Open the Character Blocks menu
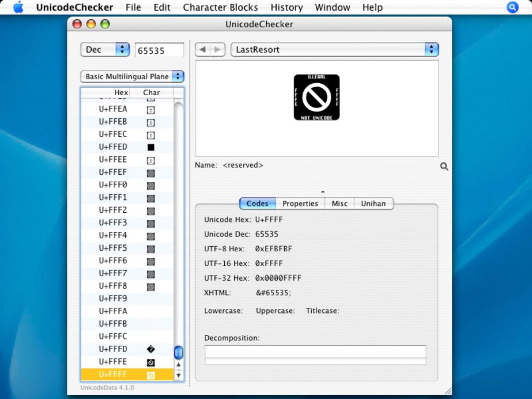Image resolution: width=532 pixels, height=399 pixels. [220, 7]
